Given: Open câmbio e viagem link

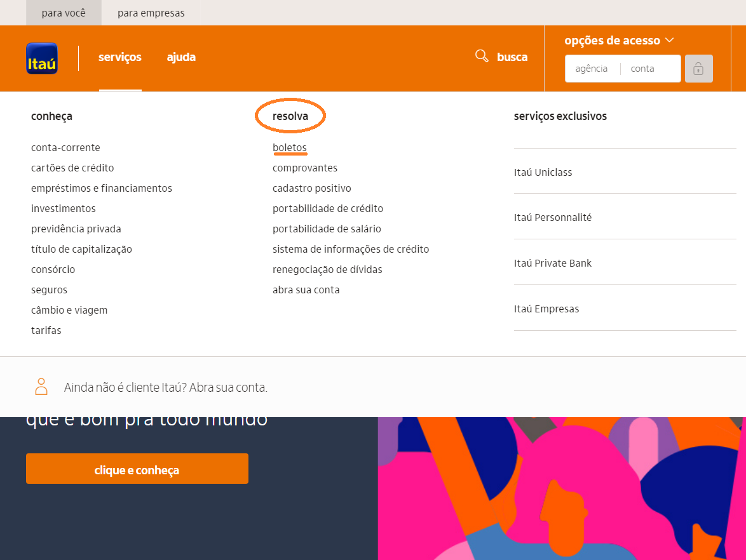Looking at the screenshot, I should point(69,310).
